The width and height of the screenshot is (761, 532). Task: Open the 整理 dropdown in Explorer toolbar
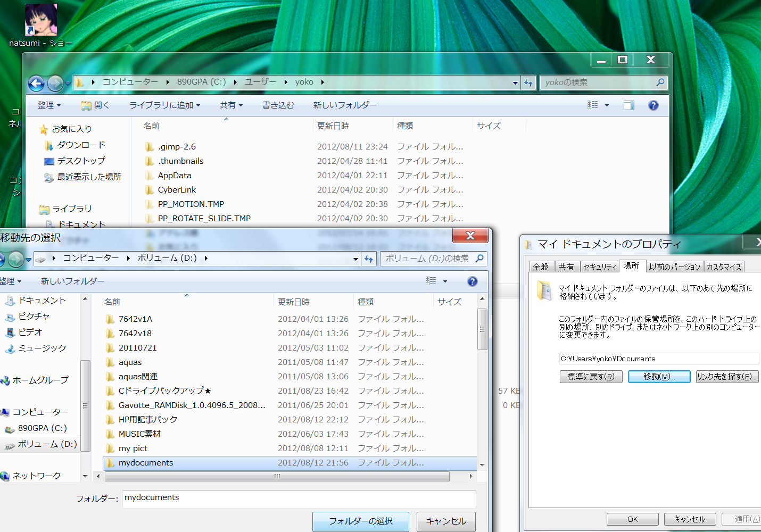[49, 105]
